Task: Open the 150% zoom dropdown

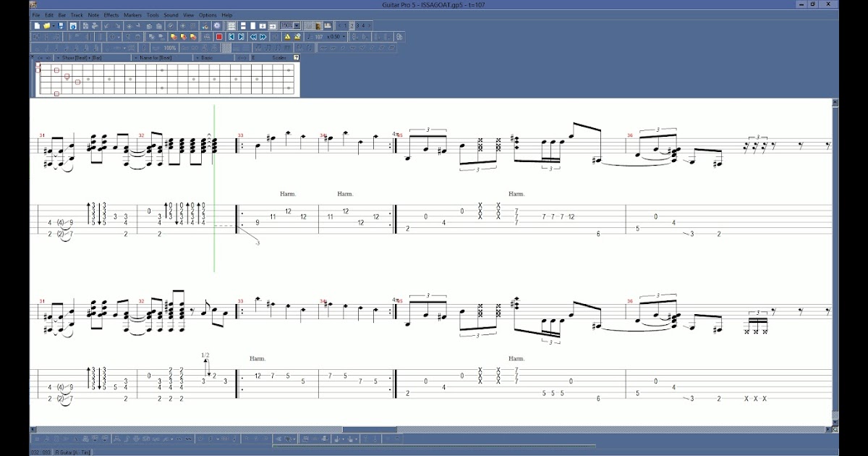Action: [x=297, y=25]
